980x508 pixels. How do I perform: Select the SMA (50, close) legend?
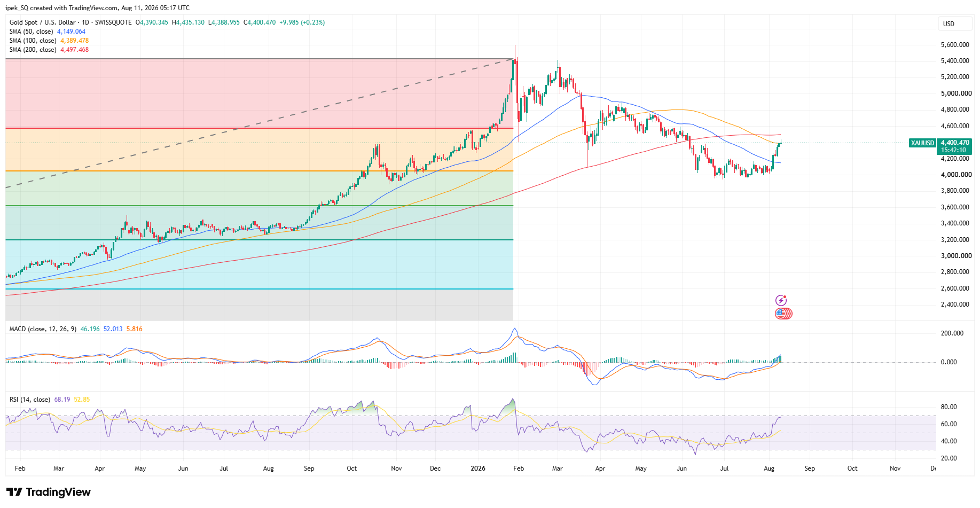tap(32, 32)
